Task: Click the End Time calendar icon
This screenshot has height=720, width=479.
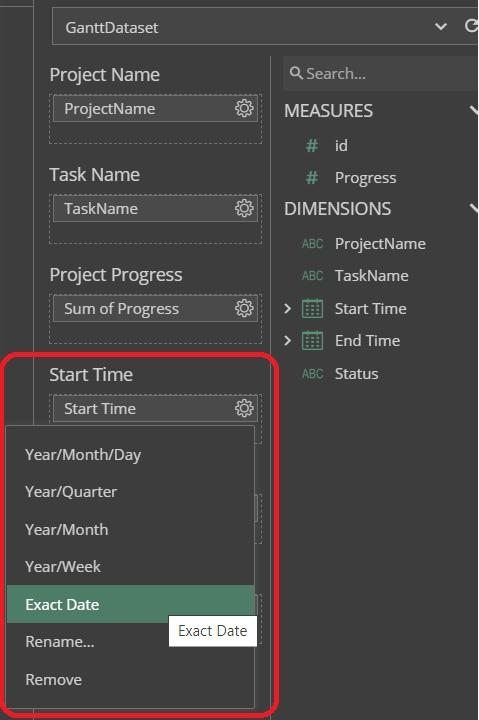Action: pyautogui.click(x=312, y=341)
